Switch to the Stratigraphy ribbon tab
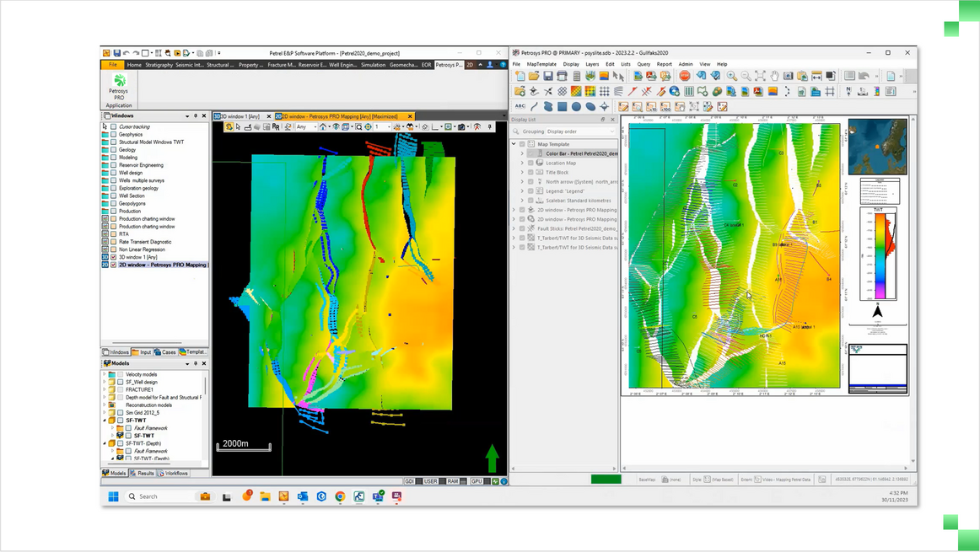The image size is (980, 552). [x=159, y=65]
